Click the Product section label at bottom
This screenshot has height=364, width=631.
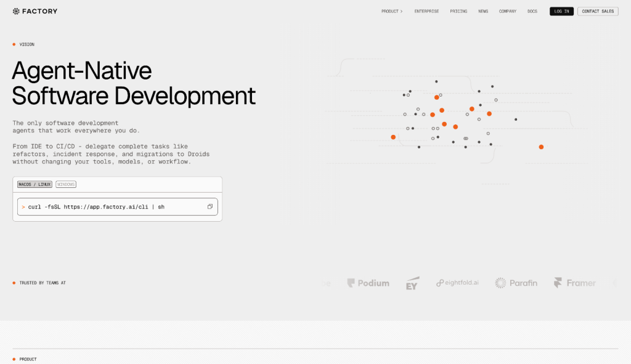click(28, 360)
